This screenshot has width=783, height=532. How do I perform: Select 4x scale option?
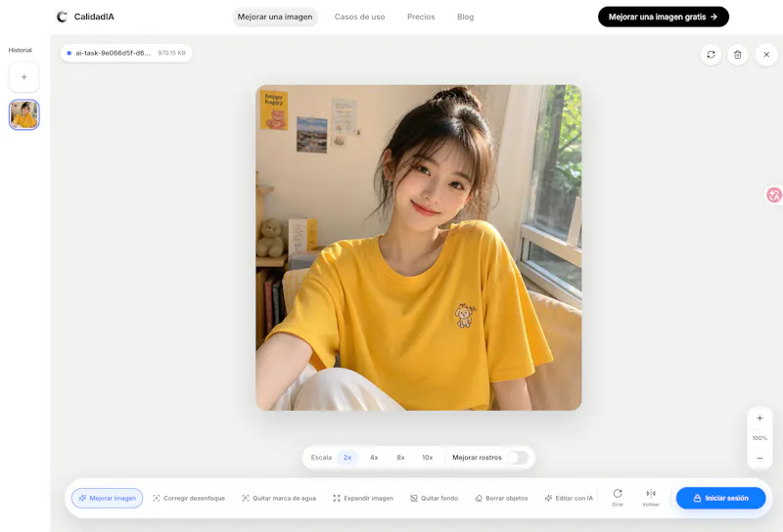(374, 457)
